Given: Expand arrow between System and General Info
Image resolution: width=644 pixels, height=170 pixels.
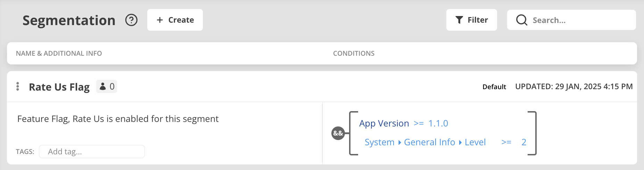Looking at the screenshot, I should (x=399, y=142).
